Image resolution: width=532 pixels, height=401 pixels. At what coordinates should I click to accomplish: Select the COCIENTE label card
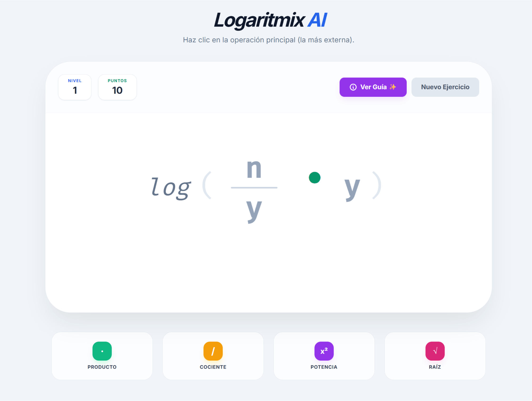[213, 367]
